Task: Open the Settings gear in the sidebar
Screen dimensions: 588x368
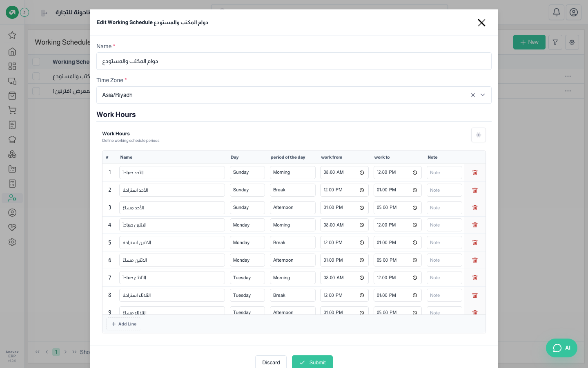Action: pyautogui.click(x=12, y=242)
